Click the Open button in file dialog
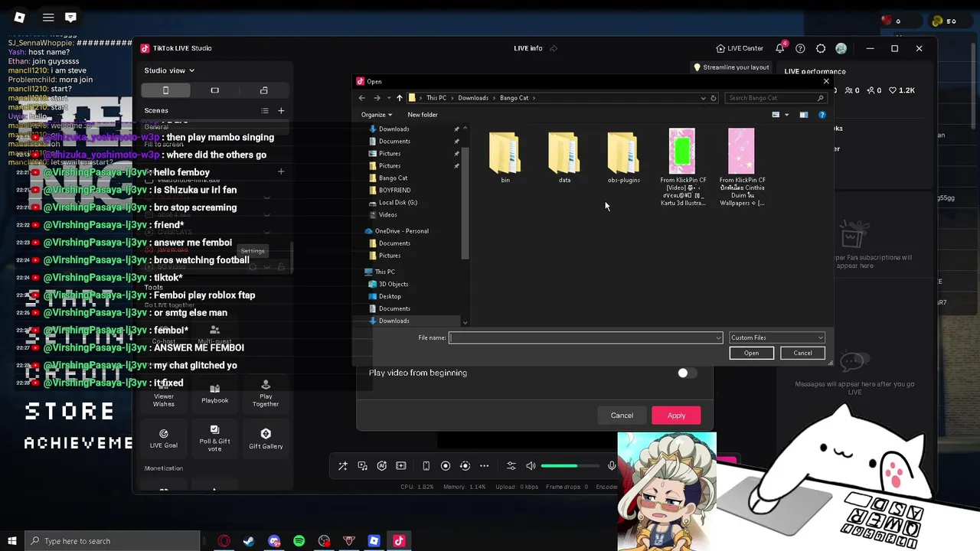980x551 pixels. point(751,353)
